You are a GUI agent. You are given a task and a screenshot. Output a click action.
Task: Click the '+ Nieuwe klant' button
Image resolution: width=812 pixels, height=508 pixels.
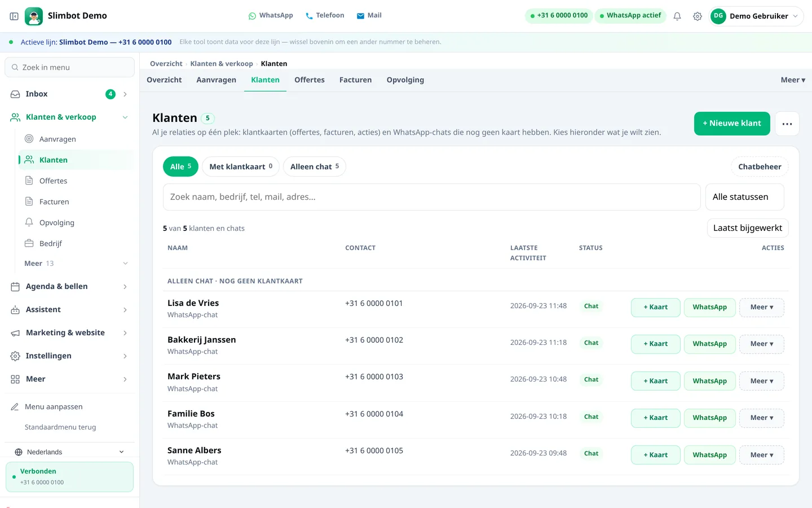tap(732, 124)
